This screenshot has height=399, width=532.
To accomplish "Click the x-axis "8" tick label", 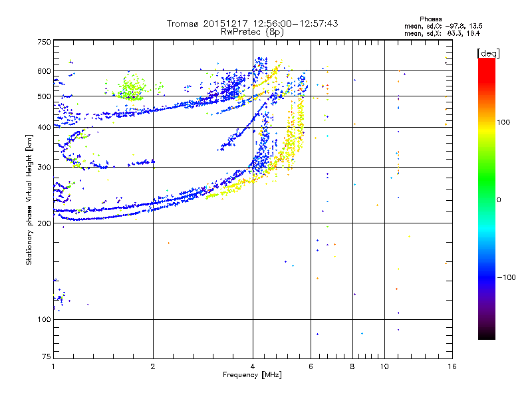I will (352, 366).
